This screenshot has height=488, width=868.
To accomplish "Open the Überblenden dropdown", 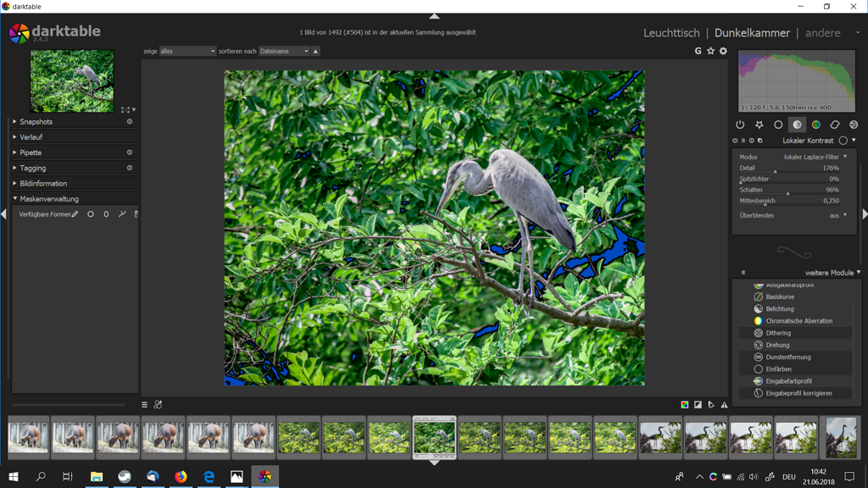I will pos(835,215).
